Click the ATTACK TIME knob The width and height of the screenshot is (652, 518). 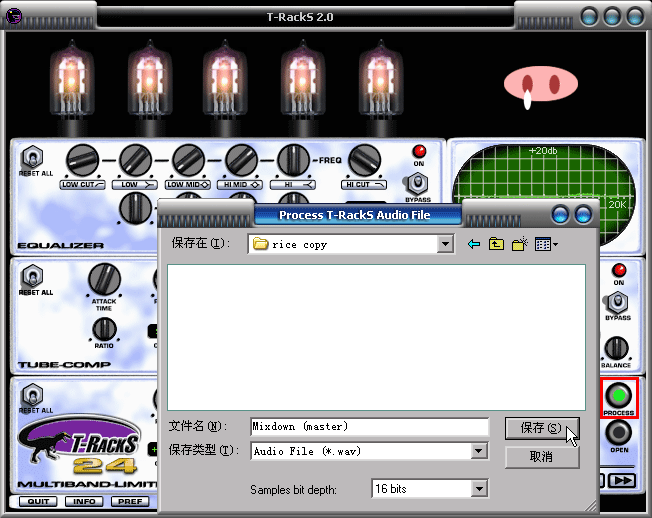[x=104, y=279]
